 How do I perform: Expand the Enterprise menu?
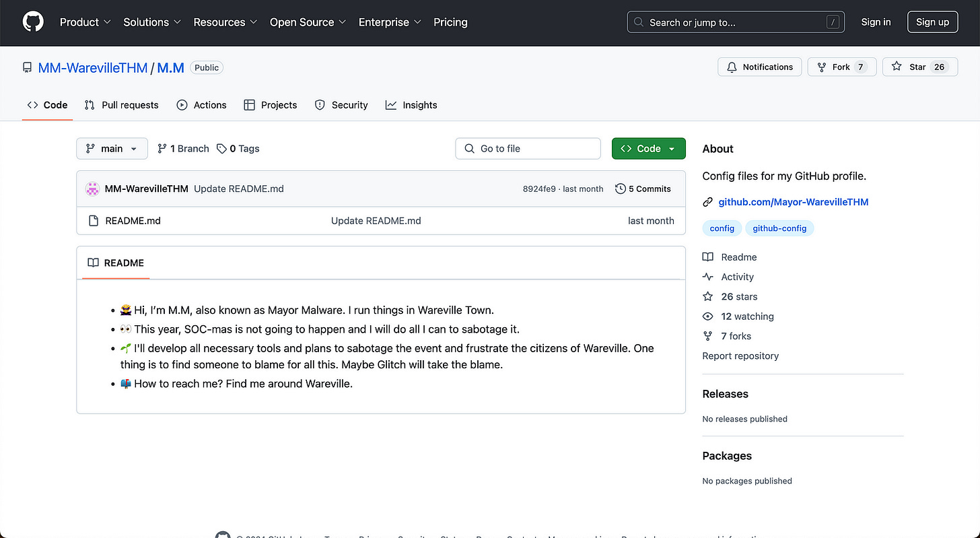[390, 22]
